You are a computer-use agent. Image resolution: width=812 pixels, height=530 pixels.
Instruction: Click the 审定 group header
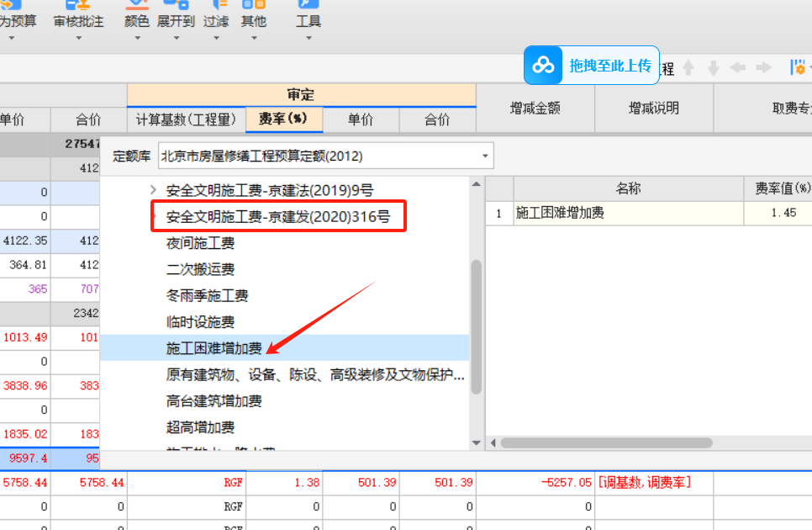coord(302,95)
